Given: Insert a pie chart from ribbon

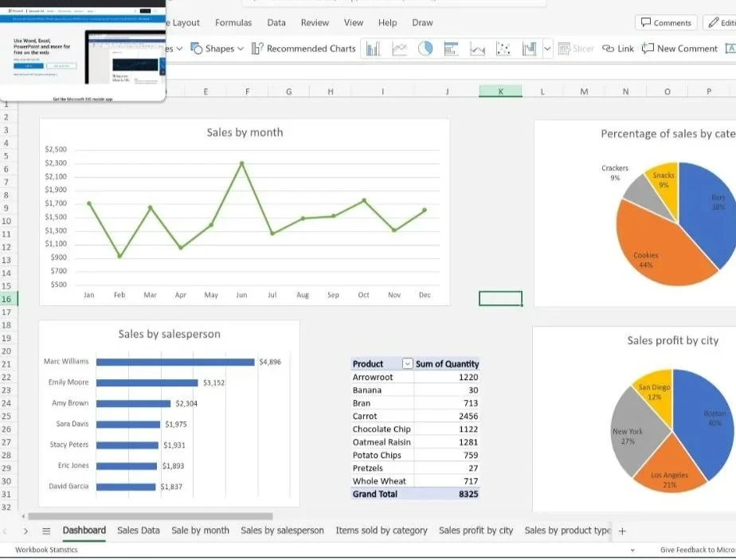Looking at the screenshot, I should (x=425, y=49).
